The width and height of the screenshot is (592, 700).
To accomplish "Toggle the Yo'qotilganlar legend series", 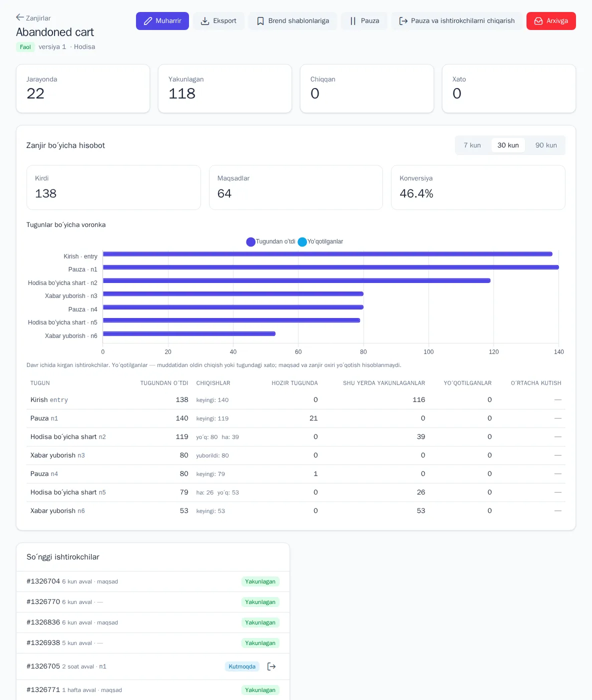I will tap(320, 241).
